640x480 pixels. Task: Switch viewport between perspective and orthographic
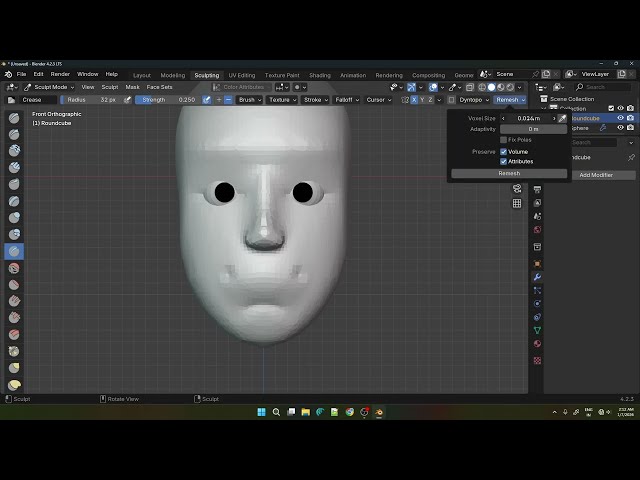coord(517,203)
